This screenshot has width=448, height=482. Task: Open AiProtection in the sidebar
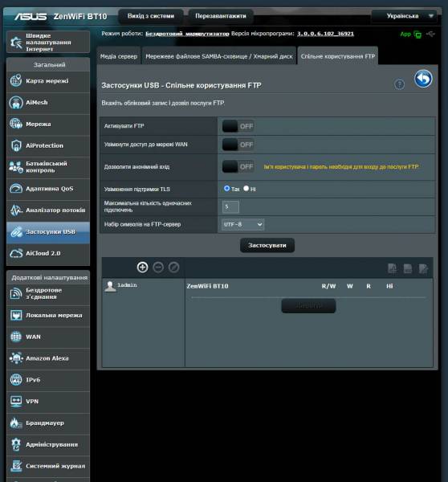(48, 145)
